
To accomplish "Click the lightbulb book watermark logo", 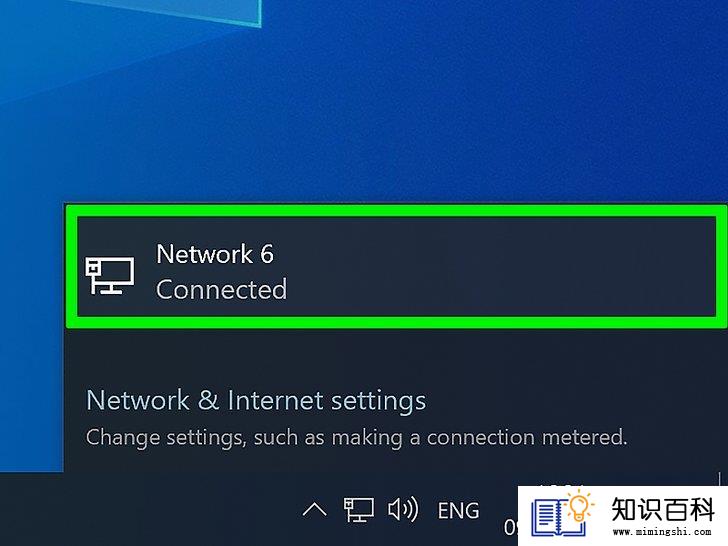I will [x=562, y=515].
